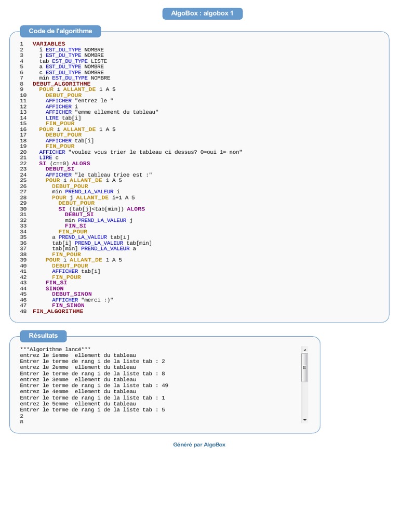The width and height of the screenshot is (399, 532).
Task: Click the 'Code de l'algorithme' header
Action: pyautogui.click(x=60, y=31)
